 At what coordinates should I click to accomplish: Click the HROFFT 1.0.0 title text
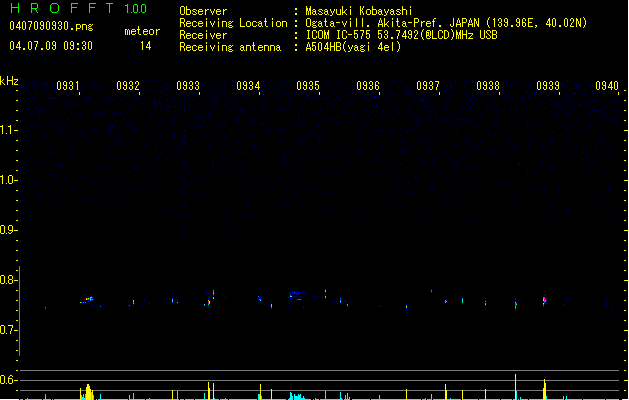78,8
